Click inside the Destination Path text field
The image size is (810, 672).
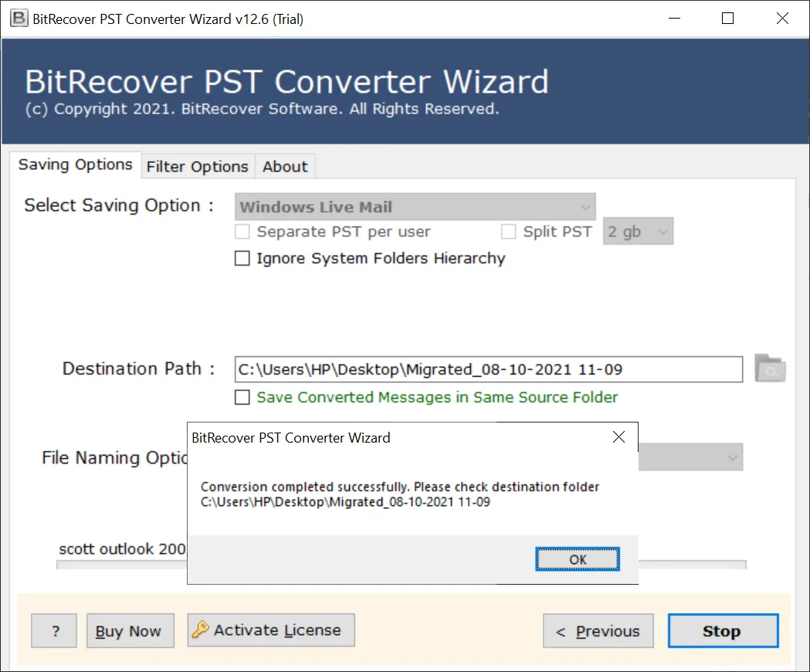[488, 369]
